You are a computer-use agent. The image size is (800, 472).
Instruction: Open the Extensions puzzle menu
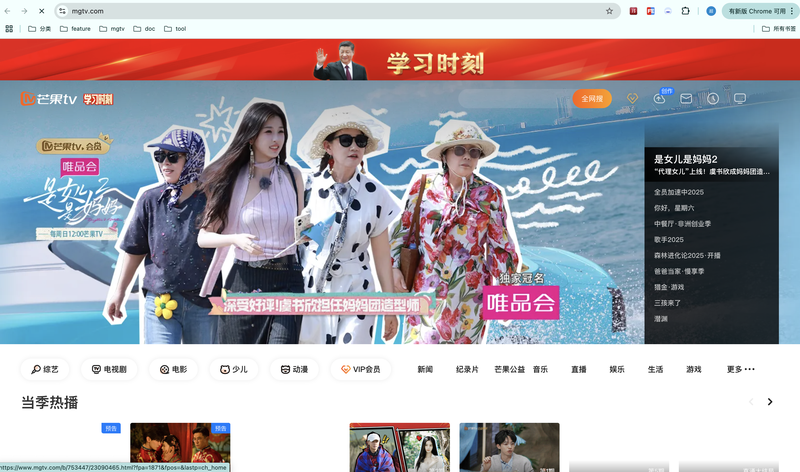coord(685,11)
